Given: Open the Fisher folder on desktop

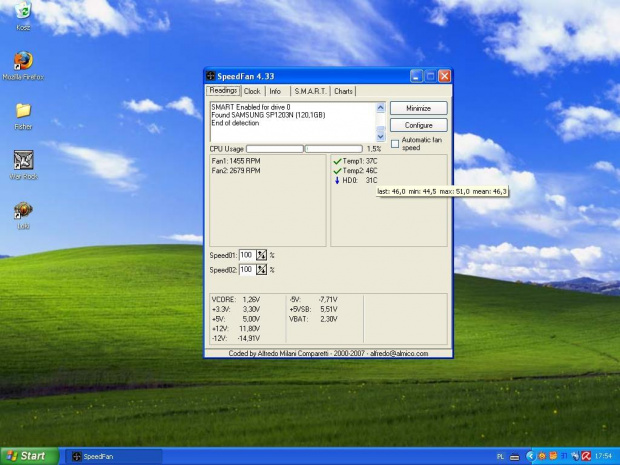Looking at the screenshot, I should tap(23, 110).
